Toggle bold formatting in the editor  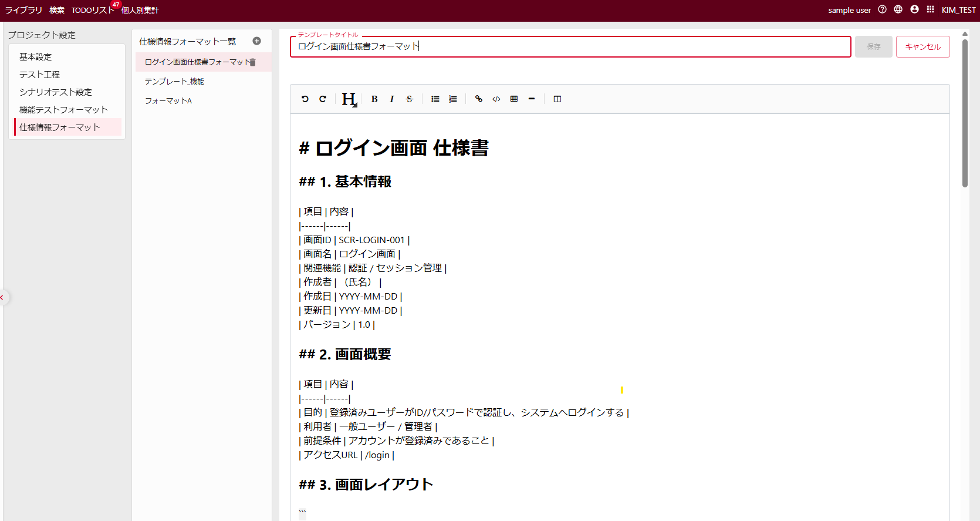point(374,99)
